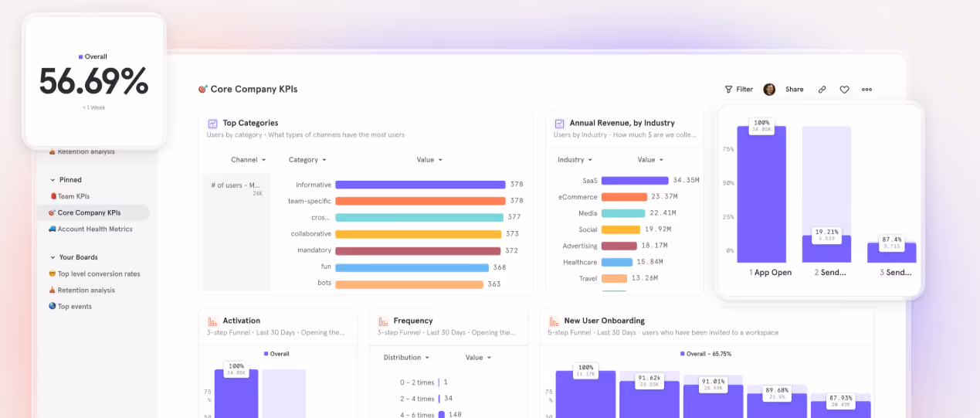Click the Frequency funnel icon

[383, 321]
